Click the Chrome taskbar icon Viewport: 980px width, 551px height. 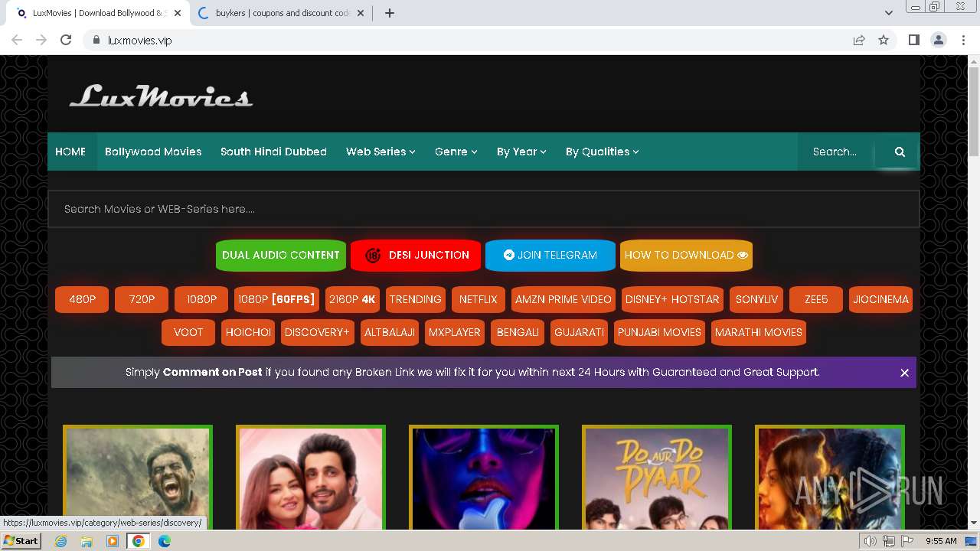tap(139, 541)
